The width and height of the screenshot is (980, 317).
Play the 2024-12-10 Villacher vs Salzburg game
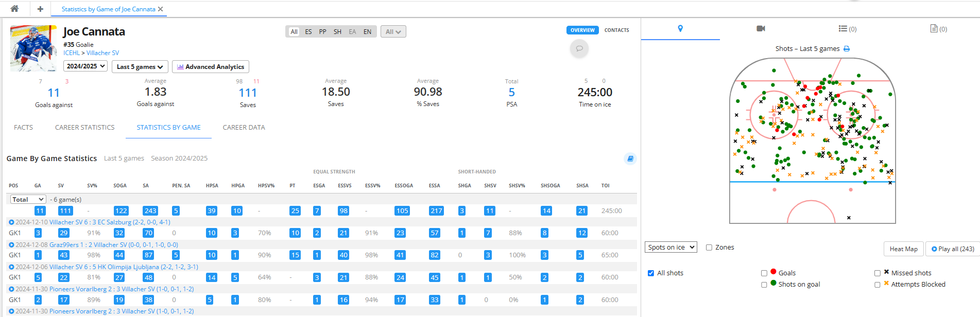coord(11,222)
